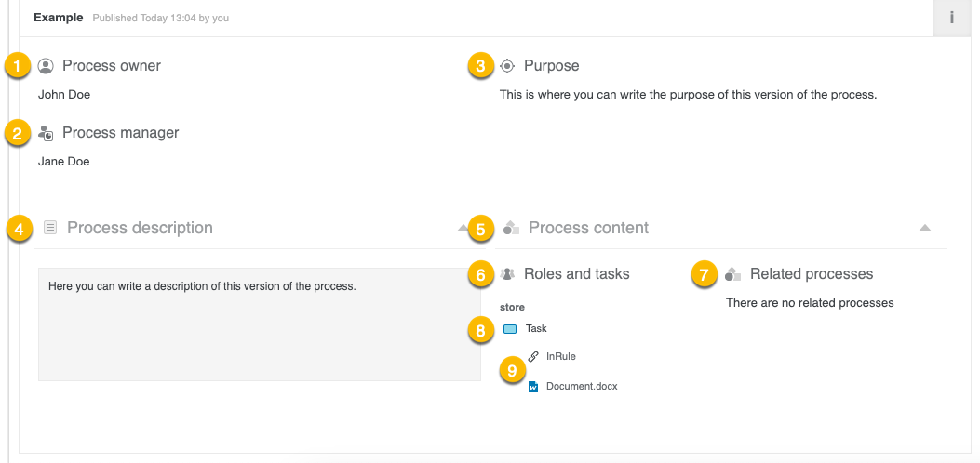This screenshot has width=980, height=463.
Task: Click the Process content shapes icon
Action: 511,228
